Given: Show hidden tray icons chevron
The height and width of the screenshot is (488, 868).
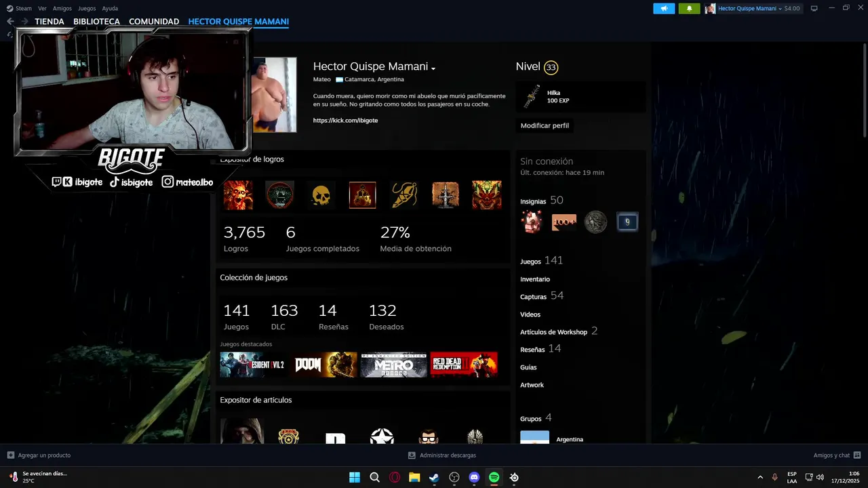Looking at the screenshot, I should coord(759,477).
